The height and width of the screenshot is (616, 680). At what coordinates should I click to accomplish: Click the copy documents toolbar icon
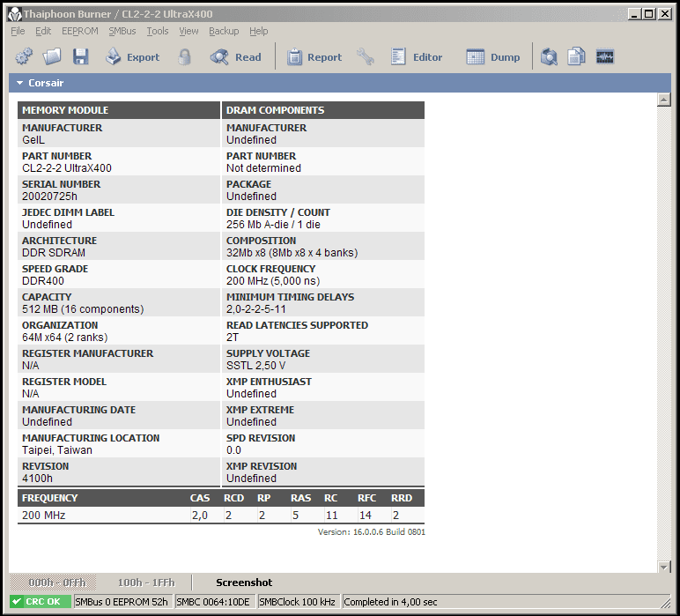[x=576, y=56]
